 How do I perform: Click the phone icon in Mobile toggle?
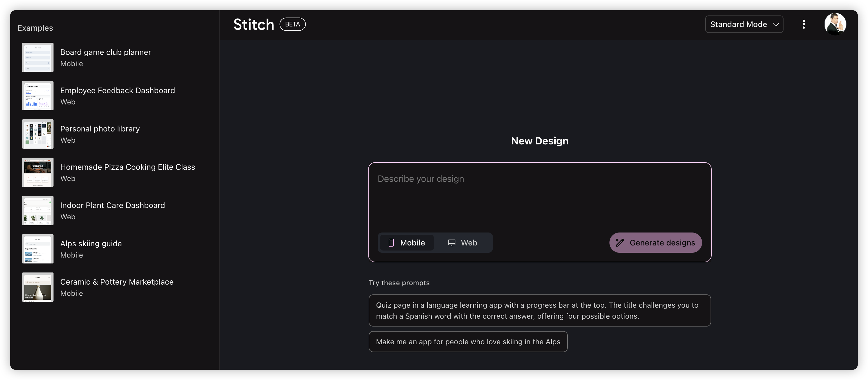(x=391, y=243)
